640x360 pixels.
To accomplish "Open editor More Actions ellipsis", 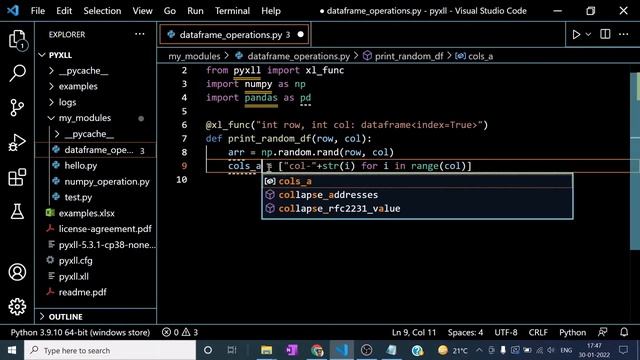I will pyautogui.click(x=623, y=34).
